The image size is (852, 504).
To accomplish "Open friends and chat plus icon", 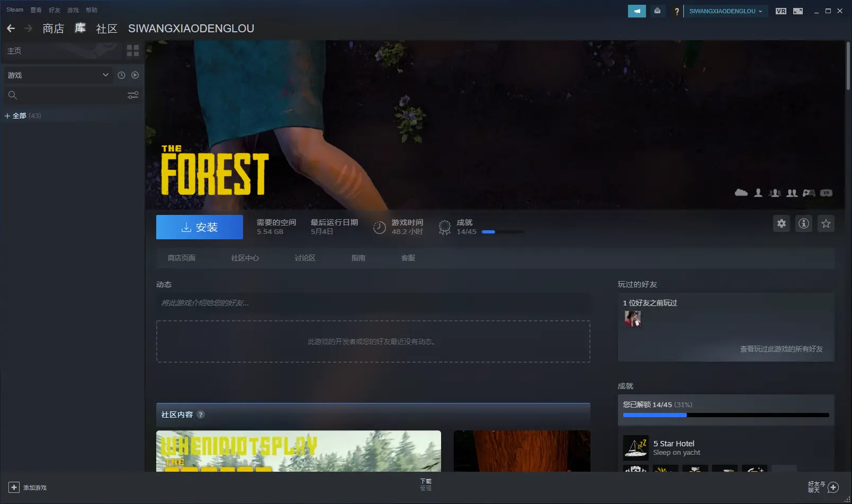I will 833,488.
